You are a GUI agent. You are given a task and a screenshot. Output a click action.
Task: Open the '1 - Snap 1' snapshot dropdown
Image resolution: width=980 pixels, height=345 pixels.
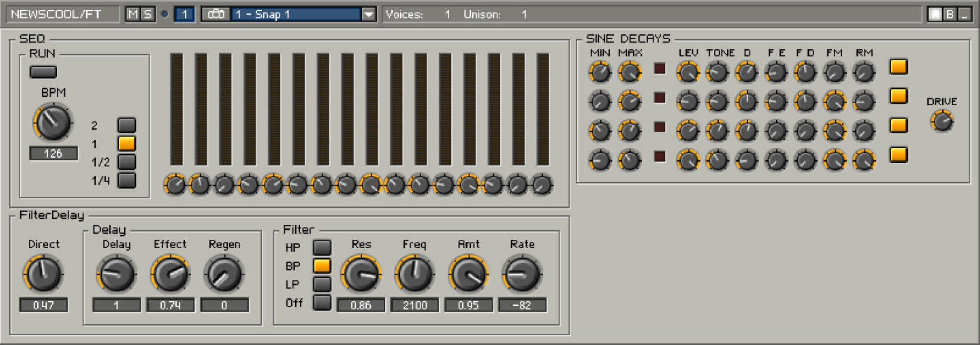click(369, 14)
